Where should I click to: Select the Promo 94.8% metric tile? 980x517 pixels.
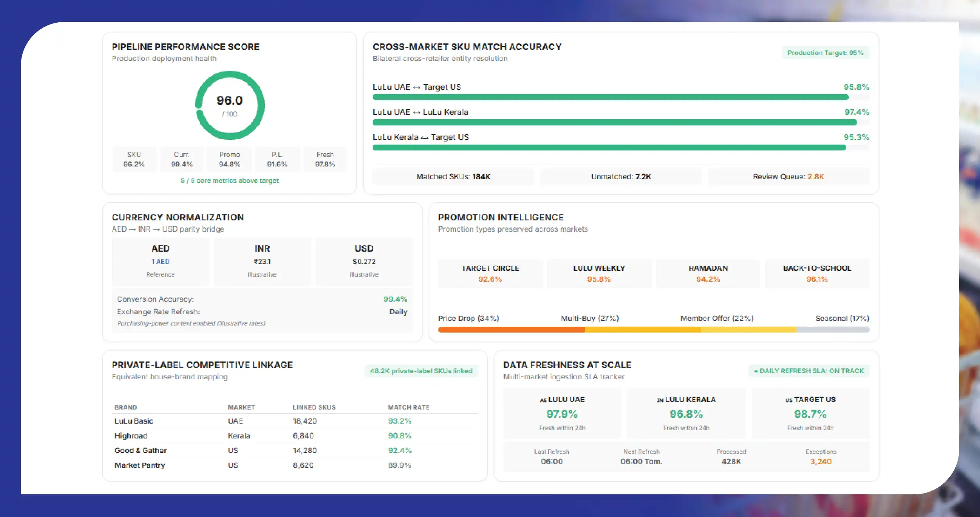coord(230,159)
